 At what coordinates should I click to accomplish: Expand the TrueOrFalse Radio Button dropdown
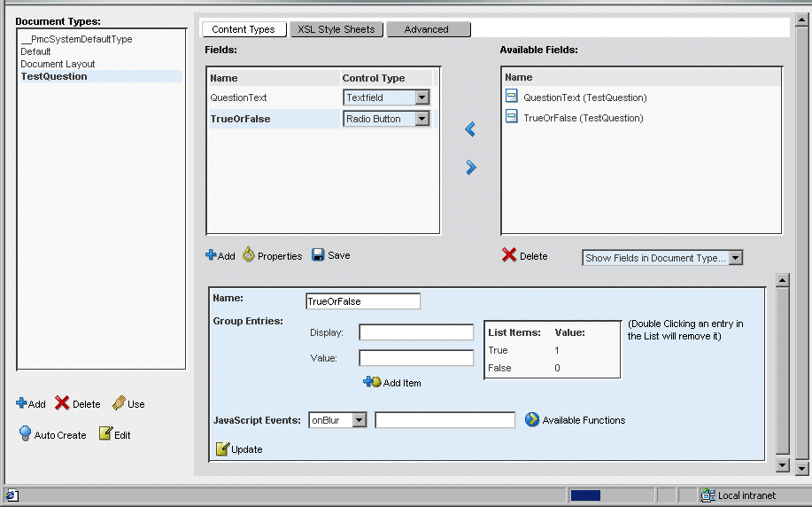point(421,119)
